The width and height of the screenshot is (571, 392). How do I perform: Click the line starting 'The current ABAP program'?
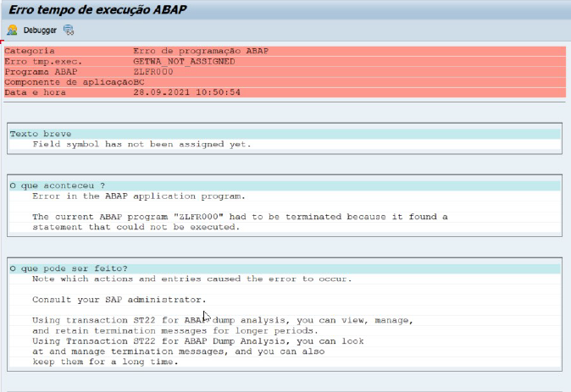[240, 217]
